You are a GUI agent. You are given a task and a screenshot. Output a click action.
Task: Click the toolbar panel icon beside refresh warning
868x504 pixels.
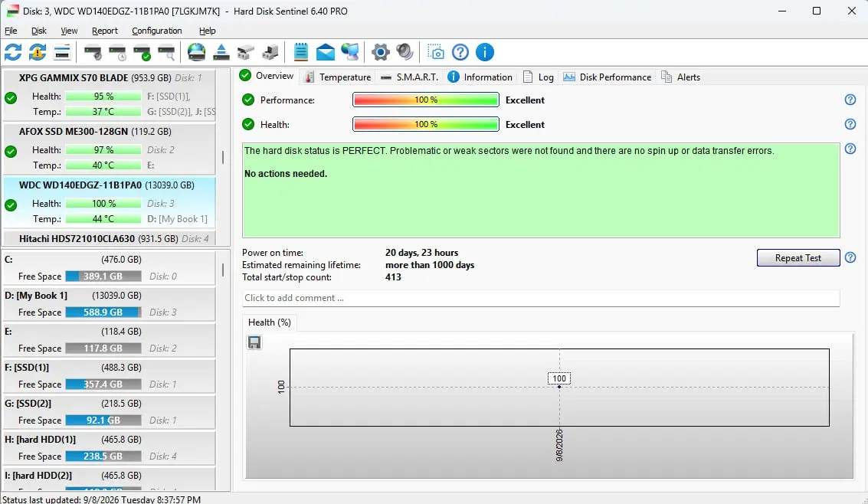[62, 53]
